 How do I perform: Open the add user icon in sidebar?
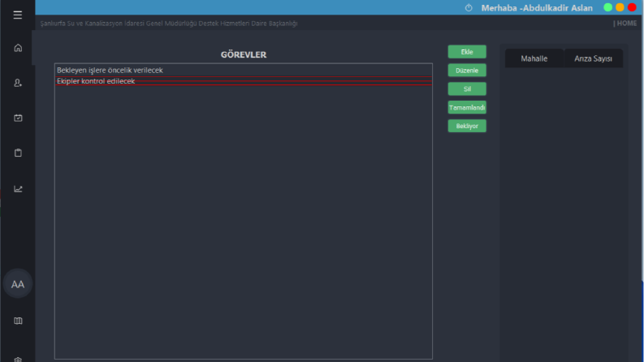(x=18, y=83)
